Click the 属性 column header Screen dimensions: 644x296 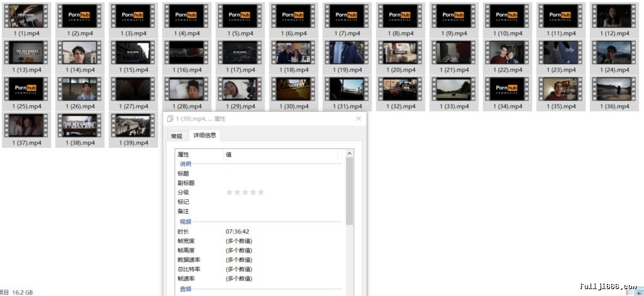click(x=199, y=155)
